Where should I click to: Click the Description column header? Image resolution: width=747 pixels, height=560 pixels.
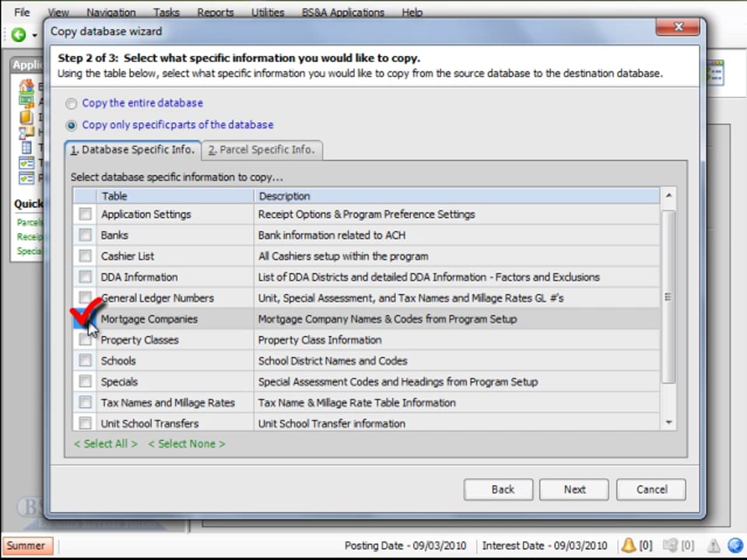click(x=457, y=196)
